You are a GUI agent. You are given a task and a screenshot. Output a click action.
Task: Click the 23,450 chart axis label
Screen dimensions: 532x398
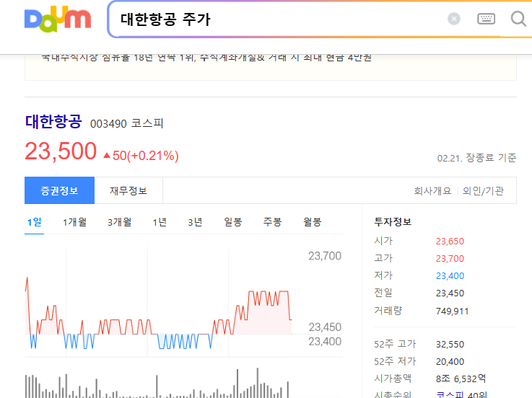325,327
